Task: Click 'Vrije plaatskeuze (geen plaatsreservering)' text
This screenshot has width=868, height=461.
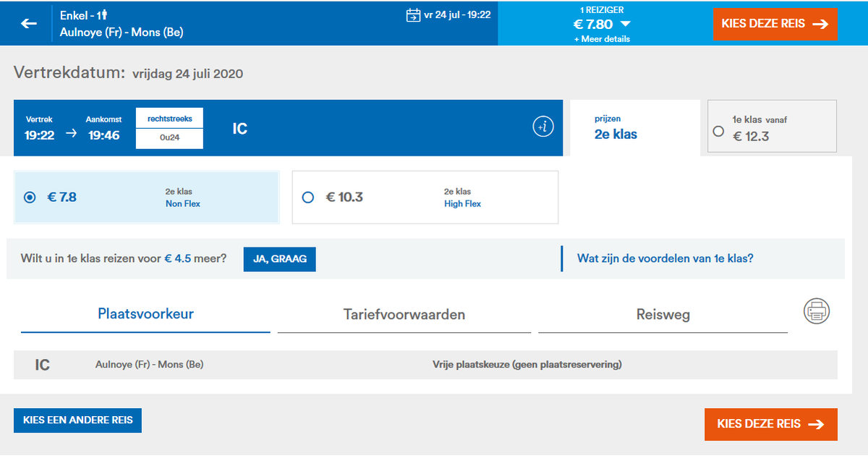Action: 527,365
